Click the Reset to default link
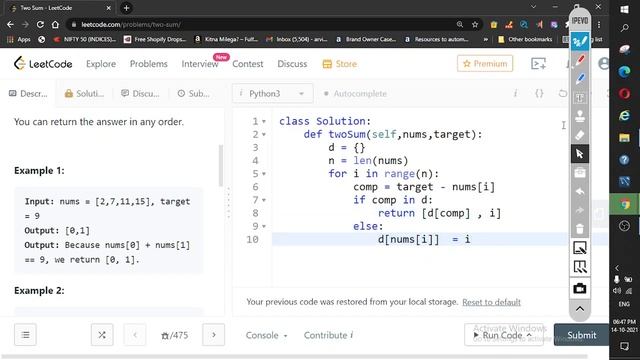640x360 pixels. pos(491,302)
